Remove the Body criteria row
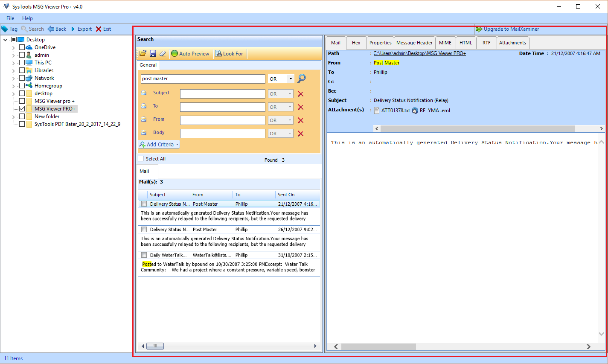608x364 pixels. (300, 134)
